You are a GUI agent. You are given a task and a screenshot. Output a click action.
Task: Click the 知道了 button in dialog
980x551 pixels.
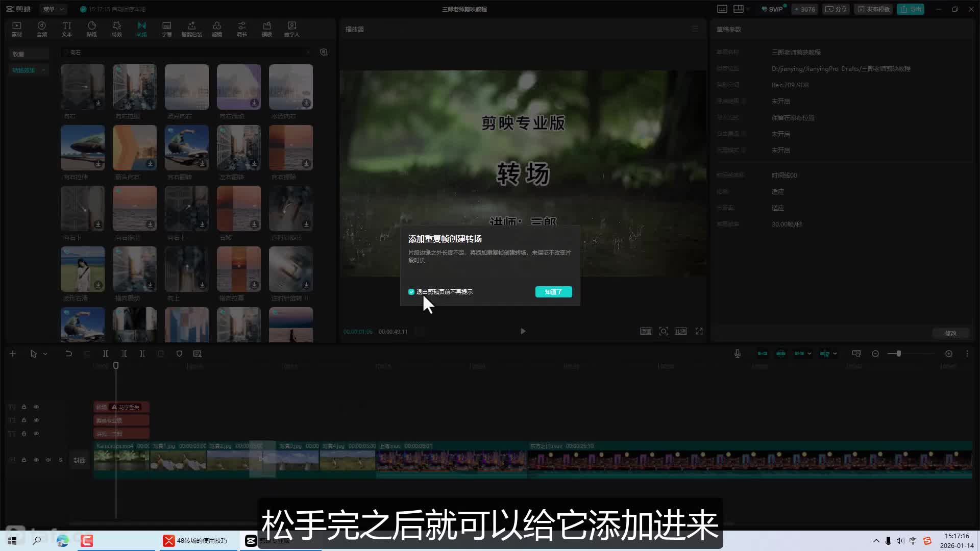pos(553,292)
